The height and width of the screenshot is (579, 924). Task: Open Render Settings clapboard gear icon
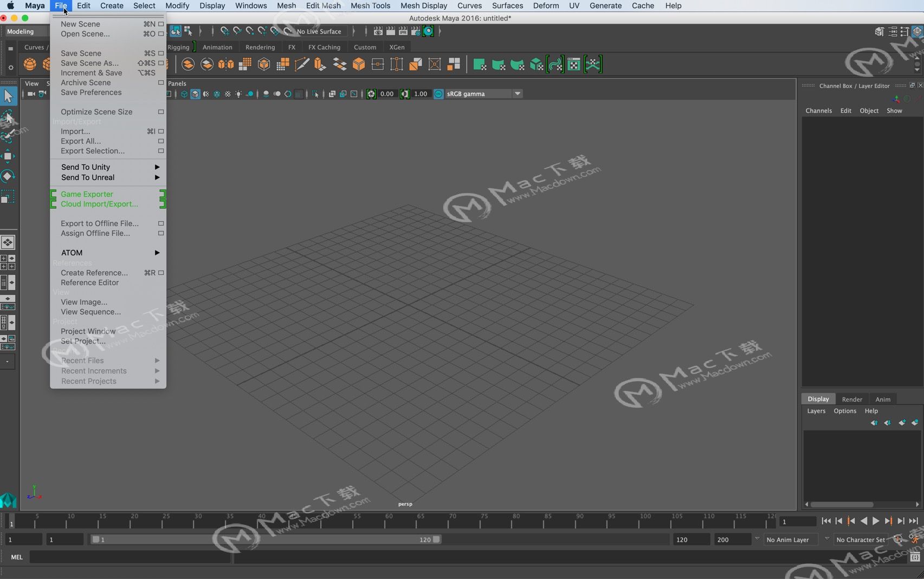416,31
